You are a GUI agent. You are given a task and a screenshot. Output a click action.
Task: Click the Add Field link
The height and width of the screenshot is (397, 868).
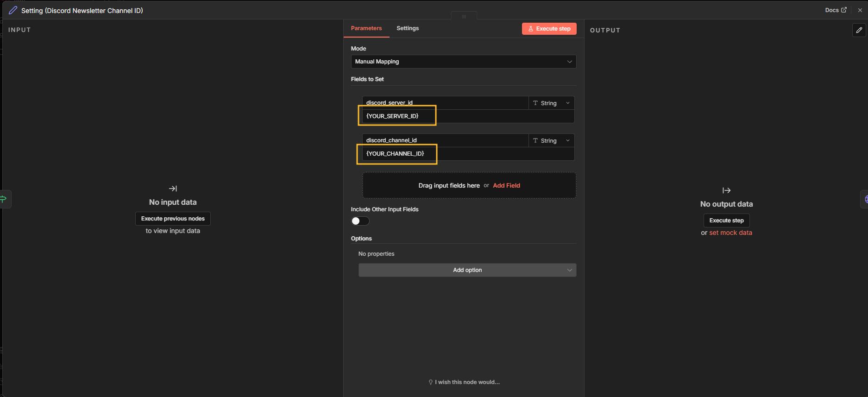(x=506, y=185)
